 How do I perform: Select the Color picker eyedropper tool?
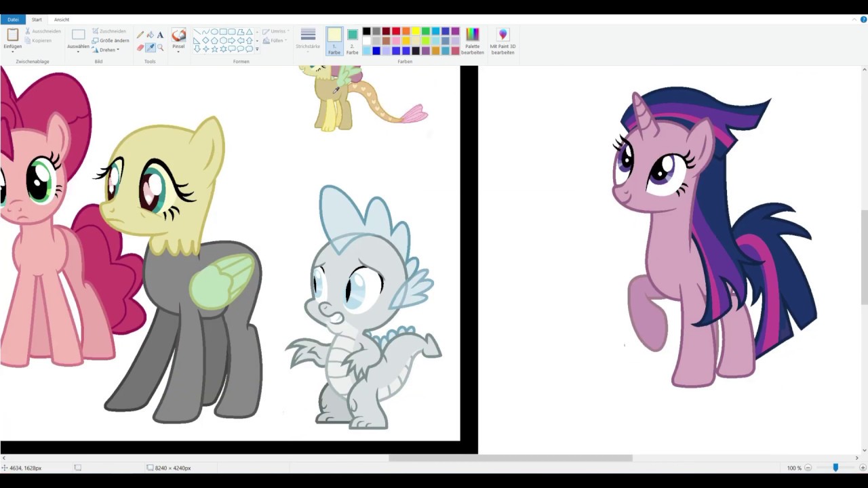[x=151, y=48]
